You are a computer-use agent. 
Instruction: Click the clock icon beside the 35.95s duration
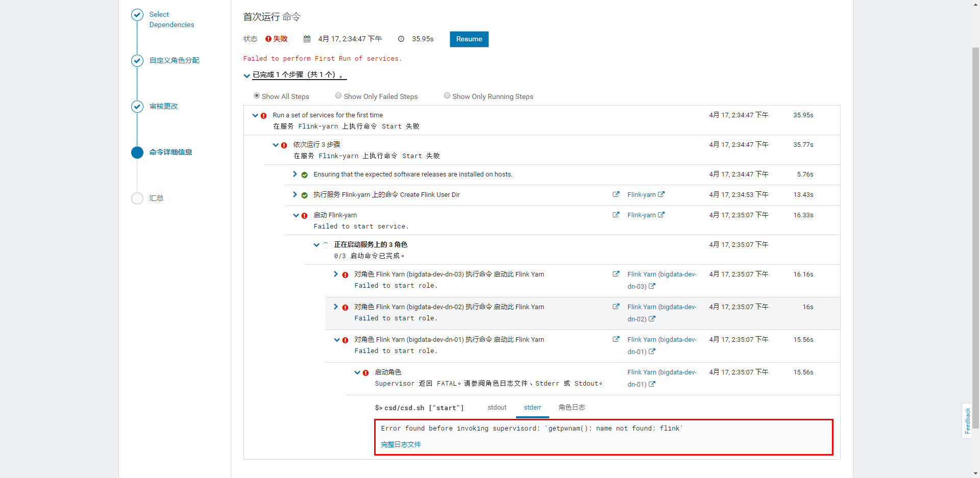401,39
